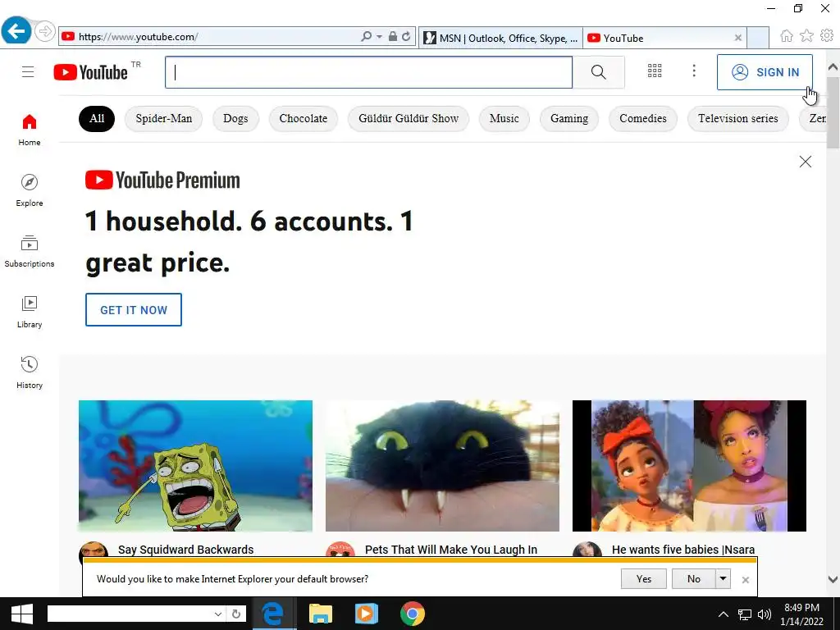Viewport: 840px width, 630px height.
Task: Switch to the MSN Outlook tab
Action: tap(500, 38)
